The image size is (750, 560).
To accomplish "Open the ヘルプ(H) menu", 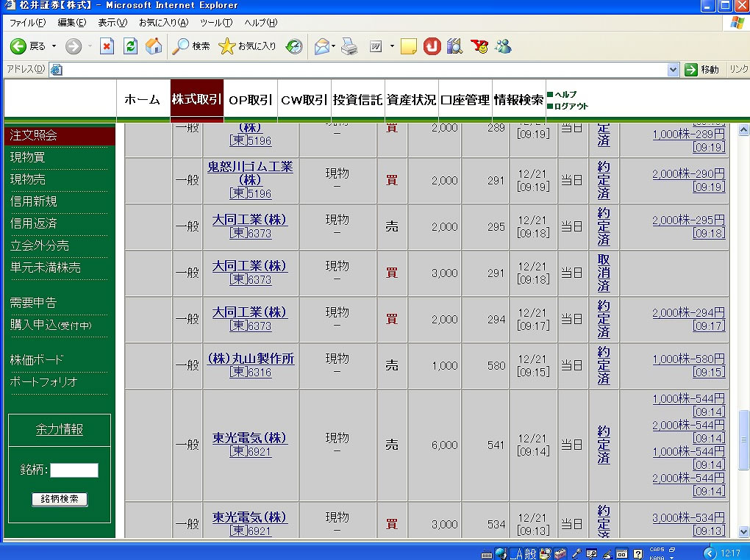I will [261, 23].
